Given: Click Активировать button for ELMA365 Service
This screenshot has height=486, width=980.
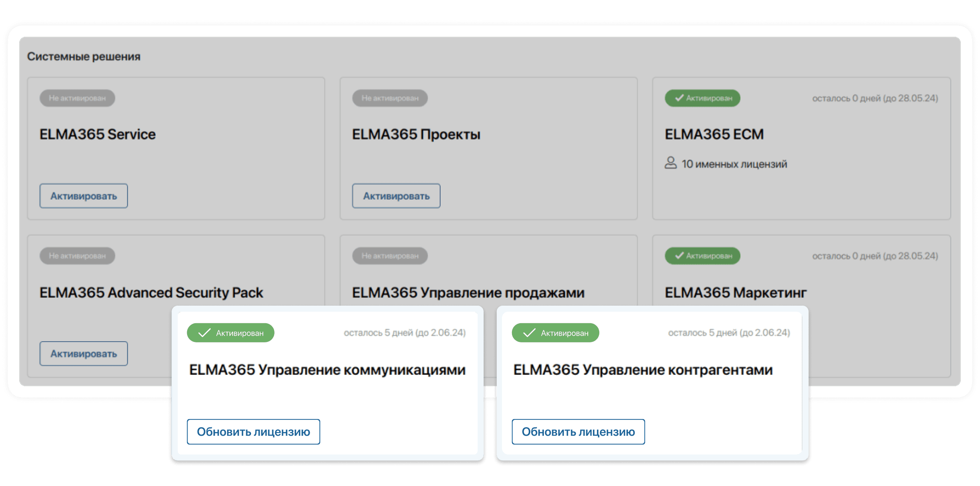Looking at the screenshot, I should click(x=83, y=196).
